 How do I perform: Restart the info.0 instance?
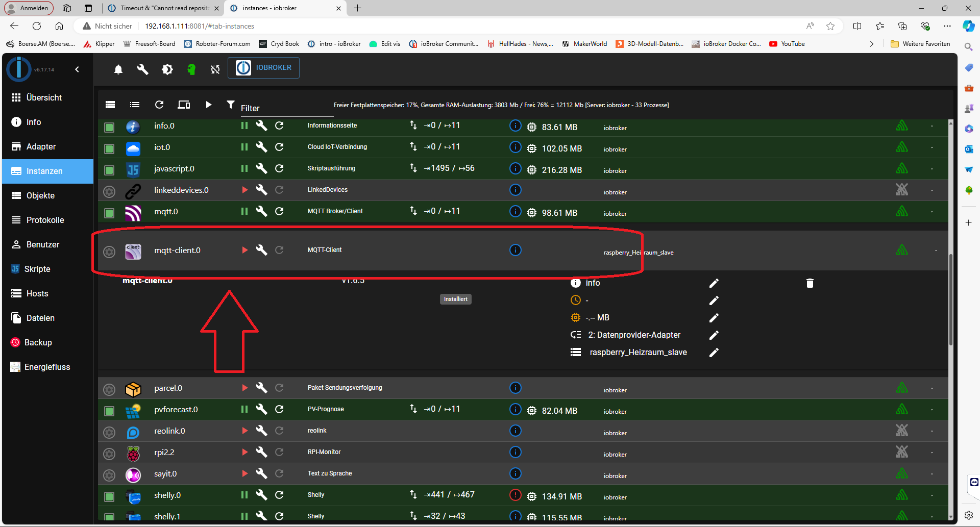pos(279,126)
